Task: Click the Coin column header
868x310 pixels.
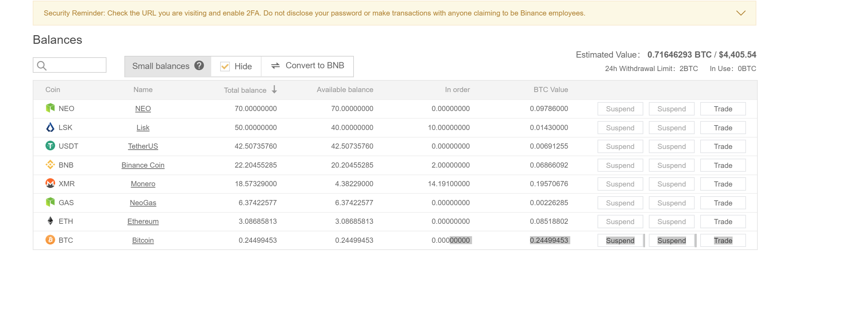Action: click(53, 90)
